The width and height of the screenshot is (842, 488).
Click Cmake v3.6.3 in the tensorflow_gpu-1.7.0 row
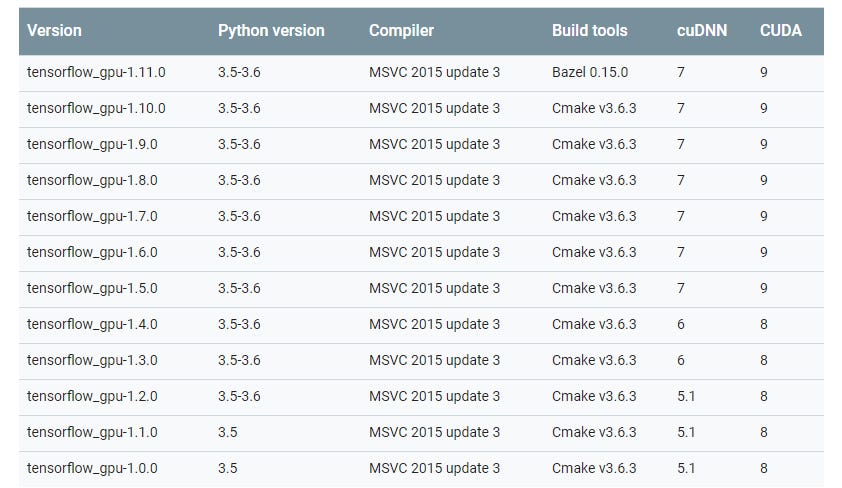pyautogui.click(x=594, y=216)
